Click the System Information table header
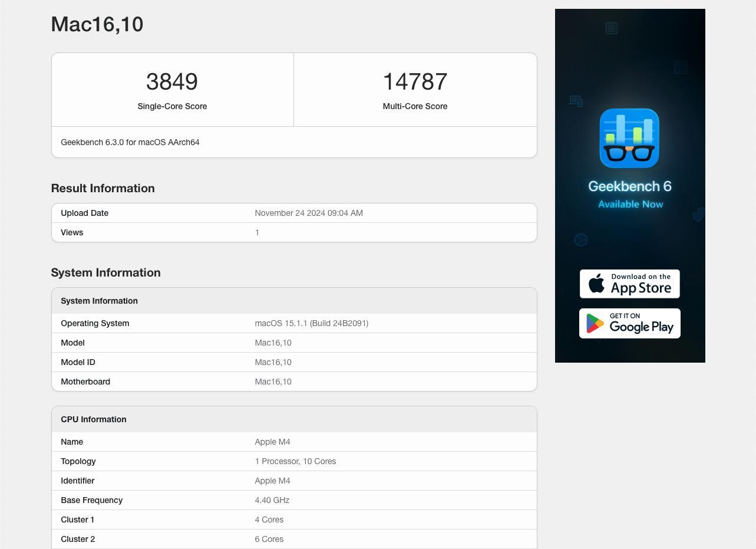This screenshot has width=756, height=549. click(x=294, y=301)
